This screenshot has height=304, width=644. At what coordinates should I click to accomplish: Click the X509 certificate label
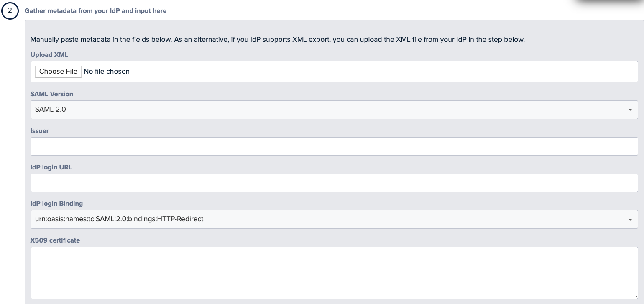[55, 240]
